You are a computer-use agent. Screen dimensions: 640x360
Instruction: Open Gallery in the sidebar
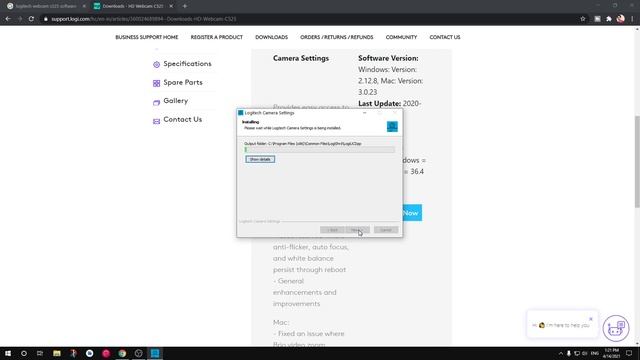point(176,101)
